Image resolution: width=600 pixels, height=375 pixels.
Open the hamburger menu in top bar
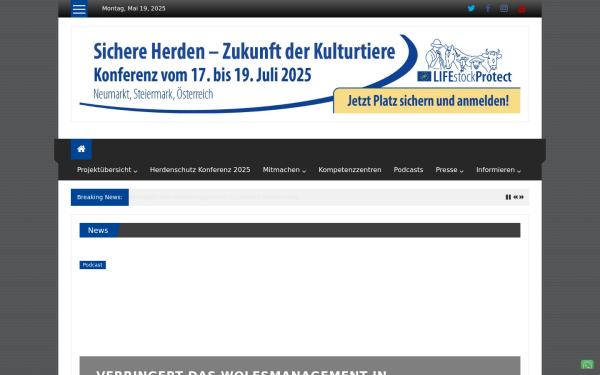point(79,9)
